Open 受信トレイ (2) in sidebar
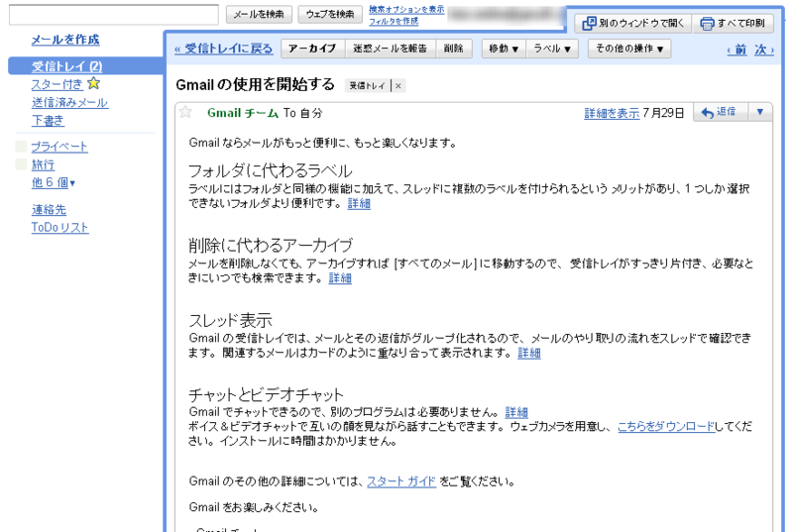 coord(66,66)
